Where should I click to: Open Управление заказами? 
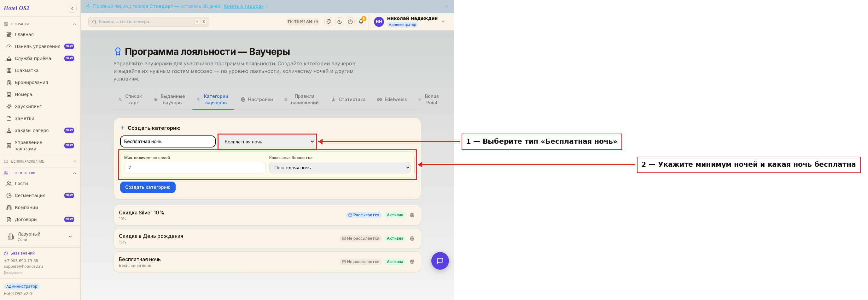(40, 146)
